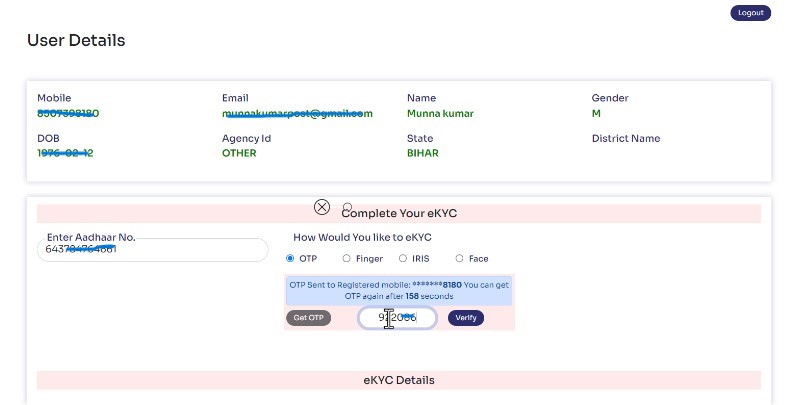
Task: Click the email address value
Action: (x=297, y=114)
